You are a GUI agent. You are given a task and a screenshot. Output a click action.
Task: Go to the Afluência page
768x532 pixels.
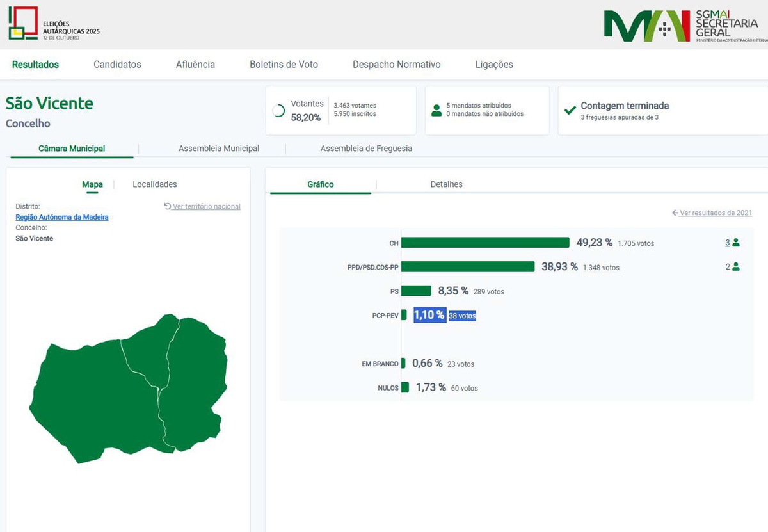tap(195, 65)
